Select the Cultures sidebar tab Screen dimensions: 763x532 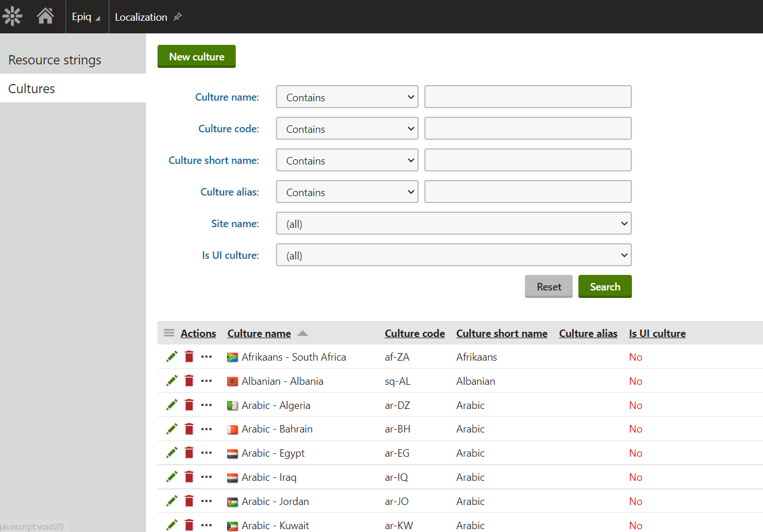click(32, 89)
